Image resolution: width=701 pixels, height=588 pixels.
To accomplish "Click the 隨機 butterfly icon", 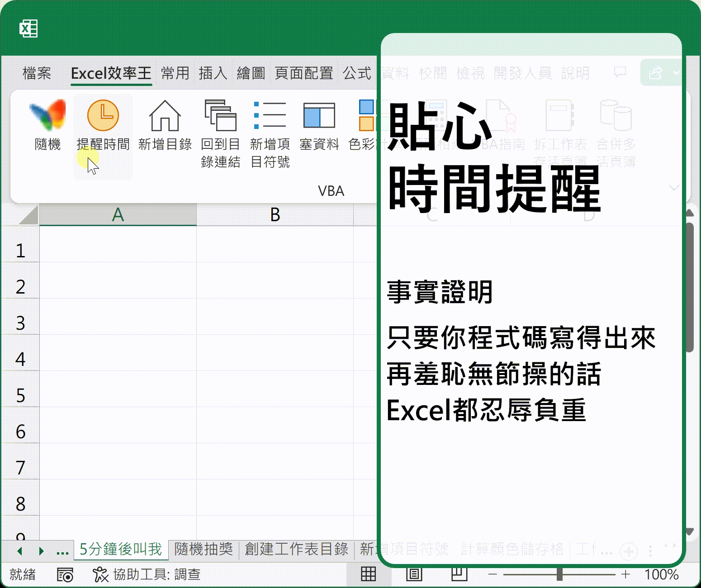I will point(47,116).
